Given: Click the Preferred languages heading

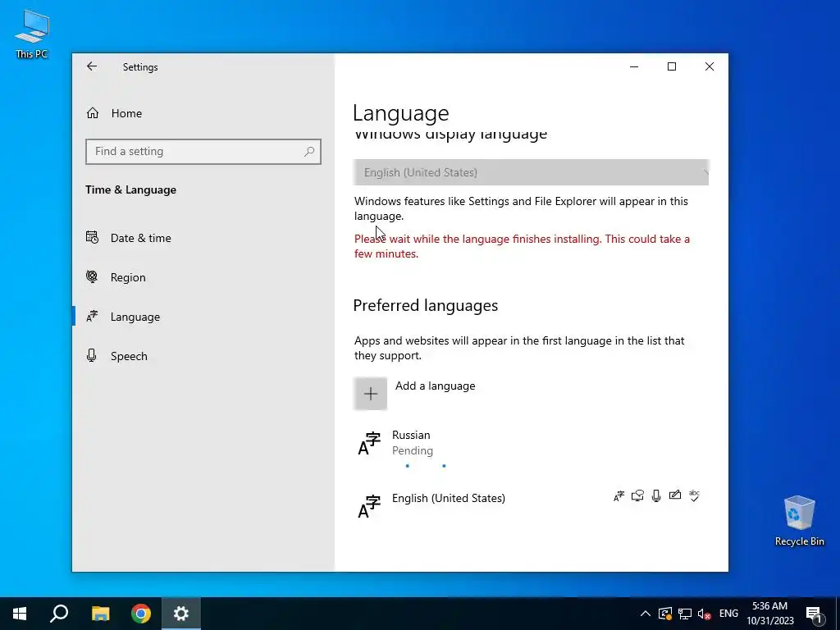Looking at the screenshot, I should (x=426, y=305).
